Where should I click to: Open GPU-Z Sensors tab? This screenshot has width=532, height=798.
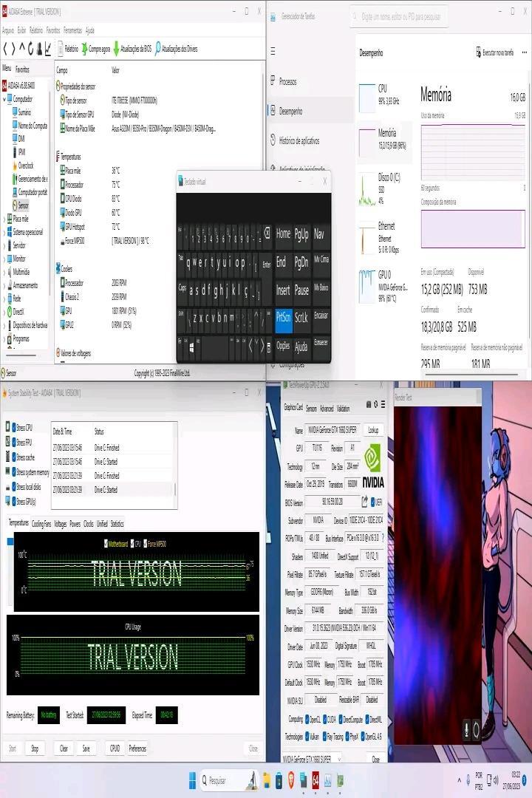point(311,408)
